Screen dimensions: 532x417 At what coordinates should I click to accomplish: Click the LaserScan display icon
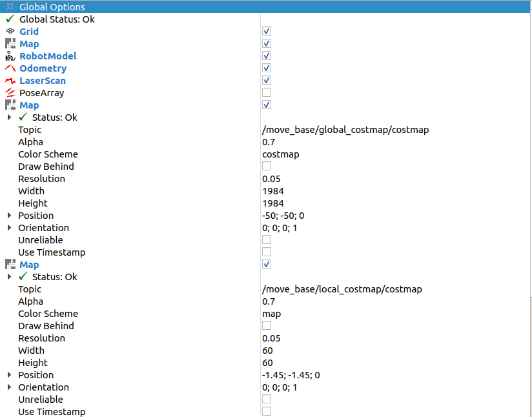point(10,81)
